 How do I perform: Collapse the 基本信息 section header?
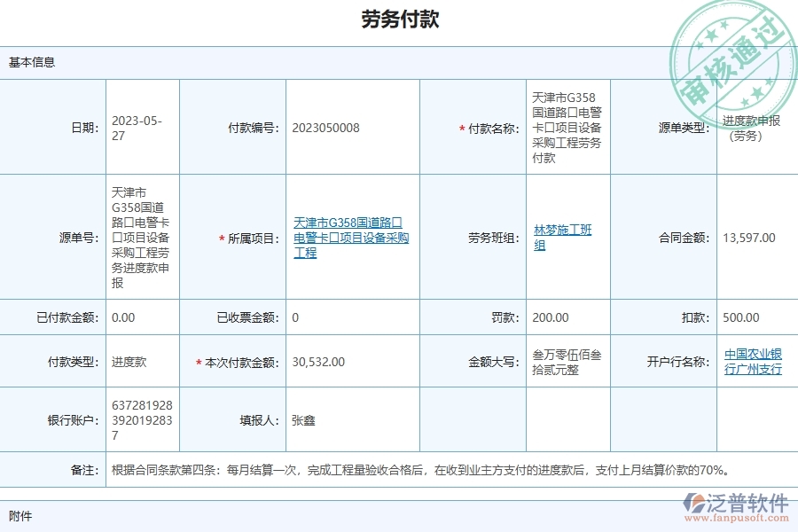[x=31, y=61]
